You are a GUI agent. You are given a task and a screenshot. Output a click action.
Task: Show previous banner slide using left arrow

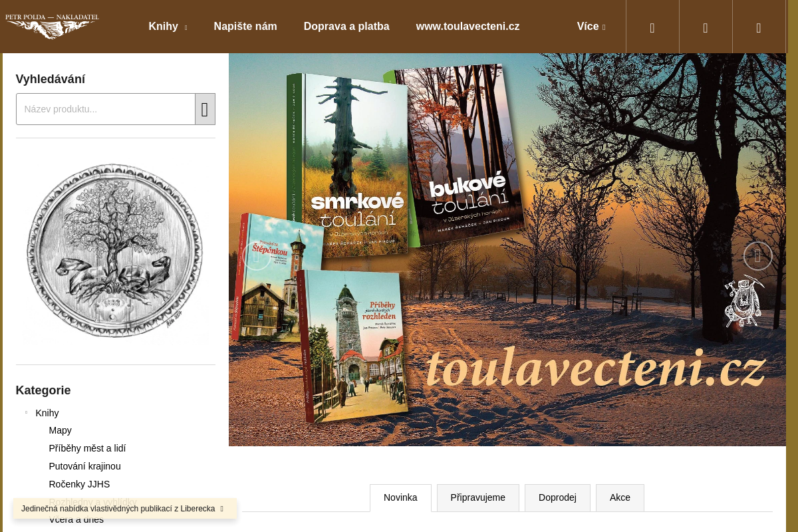256,255
